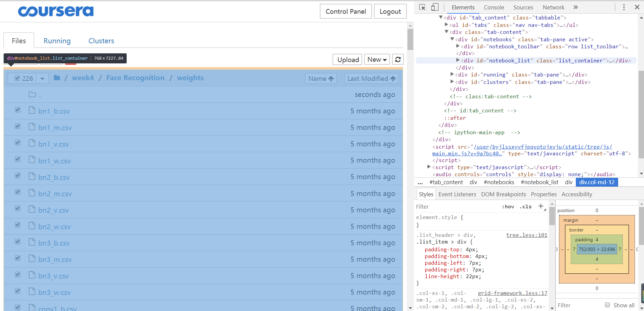
Task: Open the DOM Breakpoints pane
Action: (504, 194)
